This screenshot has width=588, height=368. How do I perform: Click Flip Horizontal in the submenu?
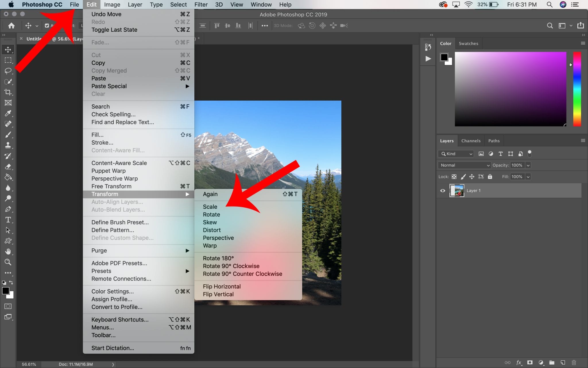221,286
